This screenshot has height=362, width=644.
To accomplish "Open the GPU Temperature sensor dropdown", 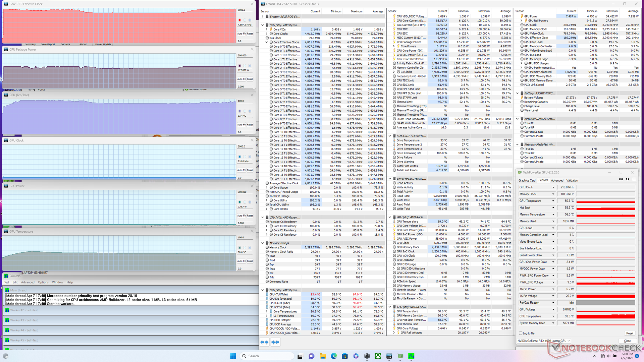I will (x=553, y=201).
